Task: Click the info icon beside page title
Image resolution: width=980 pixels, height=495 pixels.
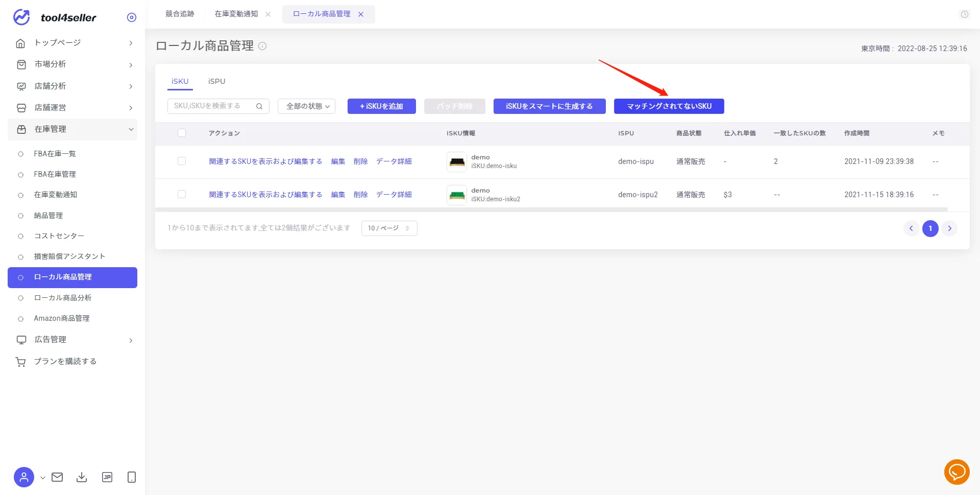Action: [262, 46]
